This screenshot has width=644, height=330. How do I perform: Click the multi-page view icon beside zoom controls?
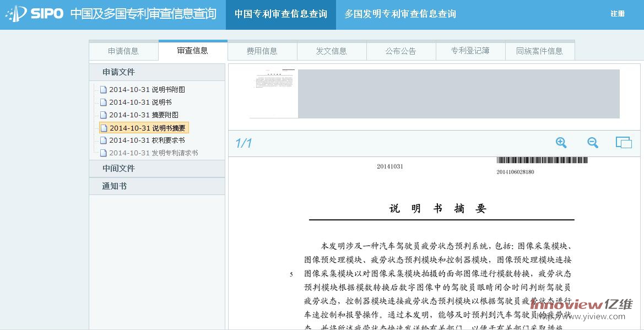(x=624, y=142)
